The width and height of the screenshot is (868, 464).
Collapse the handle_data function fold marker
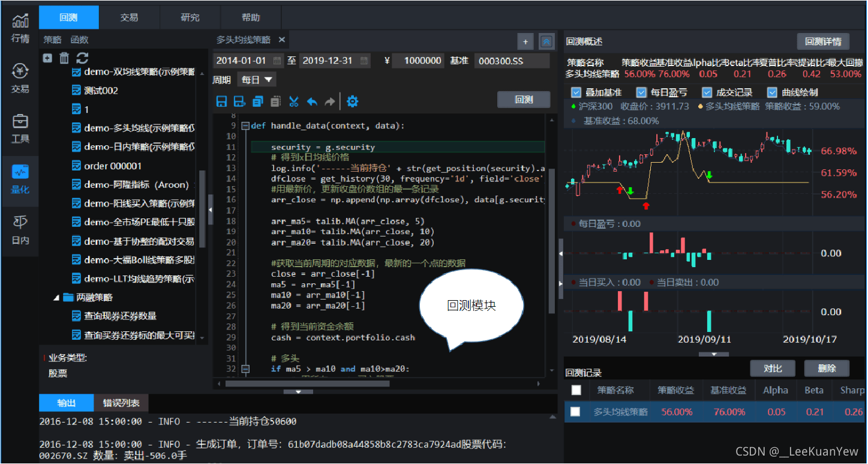[245, 126]
